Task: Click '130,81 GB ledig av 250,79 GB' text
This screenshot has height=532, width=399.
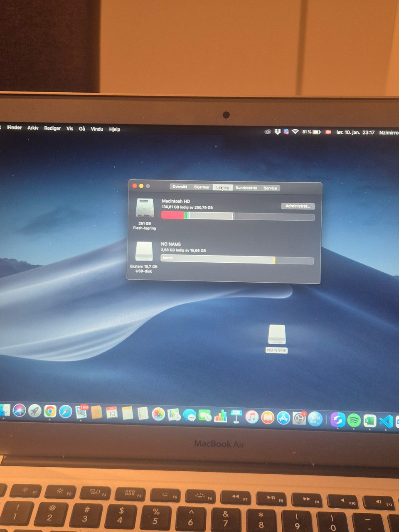Action: [187, 207]
